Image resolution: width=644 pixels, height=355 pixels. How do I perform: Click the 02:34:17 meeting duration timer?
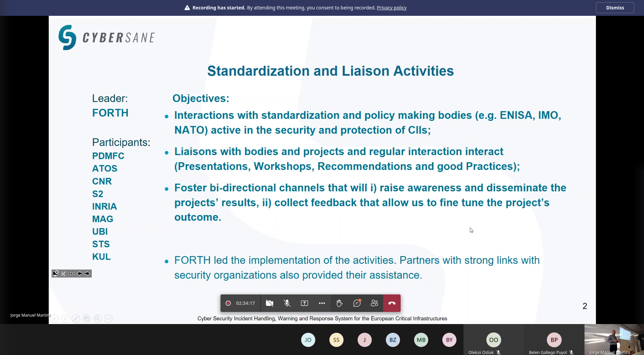[245, 303]
